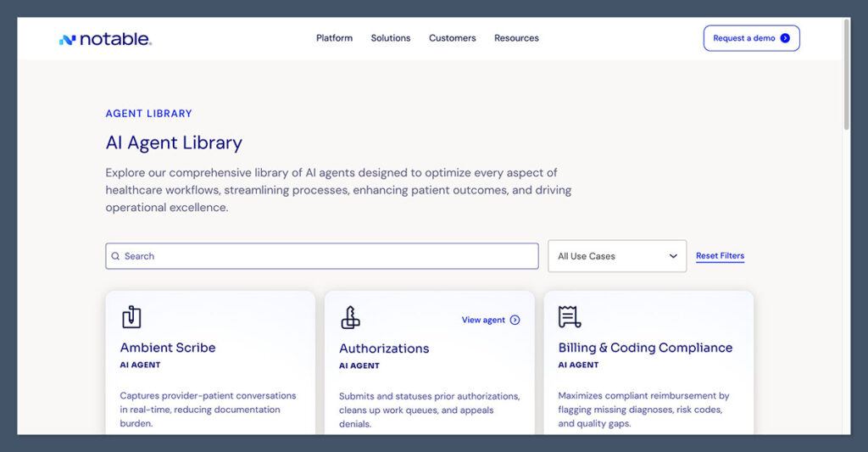This screenshot has width=868, height=452.
Task: Click the page's vertical scrollbar thumb
Action: (844, 76)
